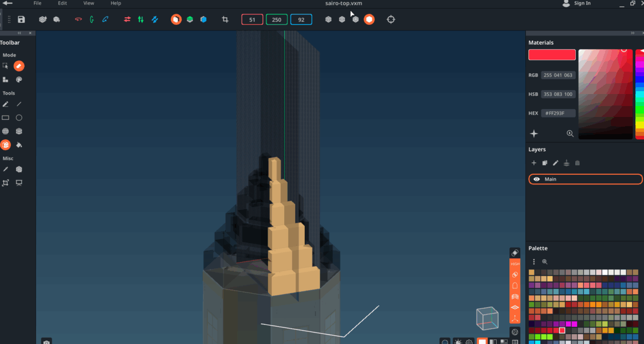The height and width of the screenshot is (344, 644).
Task: Save the model with the floppy disk icon
Action: [x=21, y=19]
